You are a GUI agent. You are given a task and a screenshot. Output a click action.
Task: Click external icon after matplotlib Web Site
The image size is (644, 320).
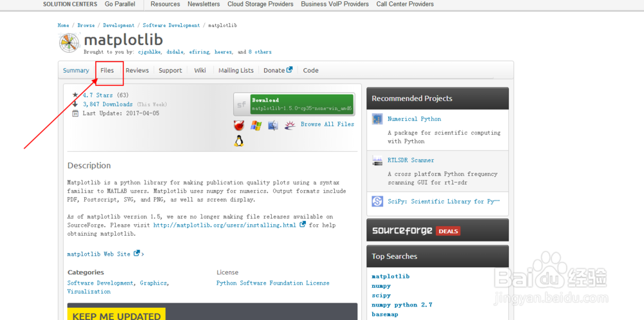[137, 254]
